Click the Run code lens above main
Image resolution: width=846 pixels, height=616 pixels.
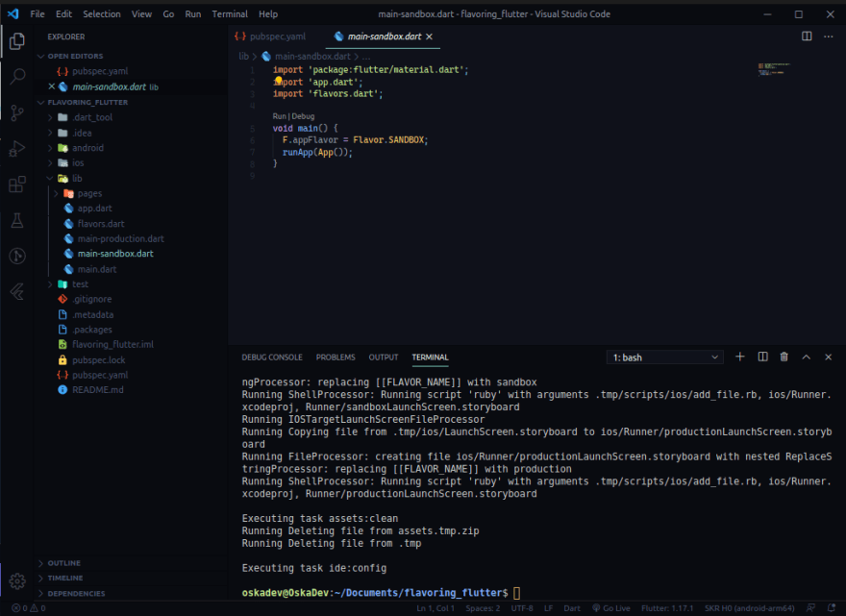[279, 116]
